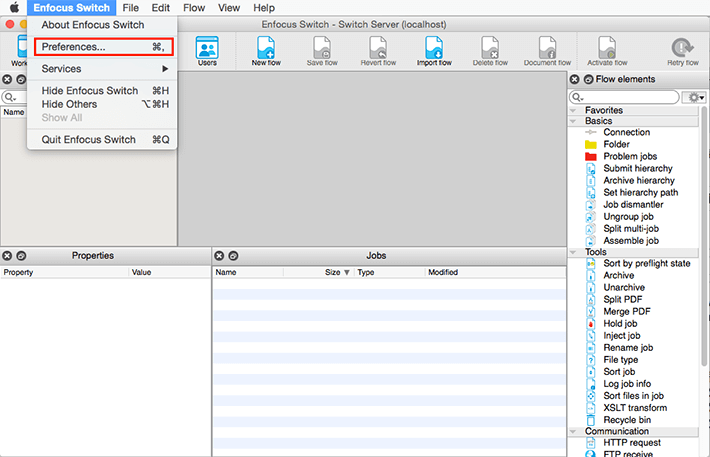Click the Document flow toolbar icon
This screenshot has height=457, width=710.
pyautogui.click(x=547, y=51)
